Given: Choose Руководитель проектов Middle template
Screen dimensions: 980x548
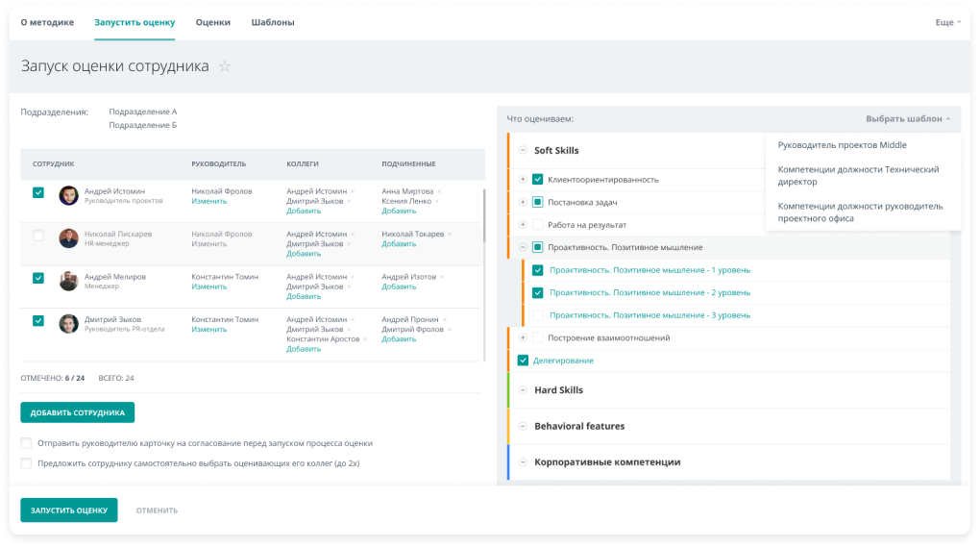Looking at the screenshot, I should tap(842, 145).
